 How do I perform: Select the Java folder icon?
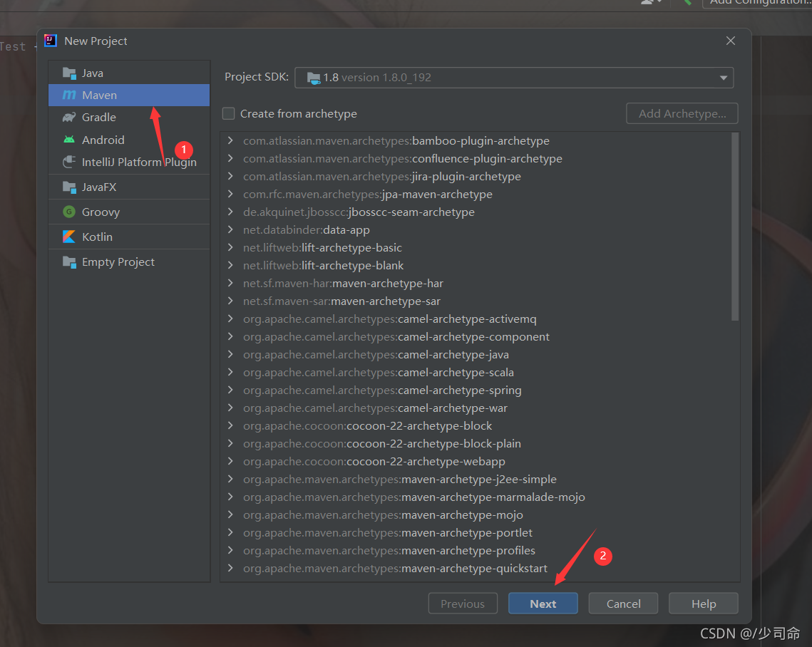69,73
